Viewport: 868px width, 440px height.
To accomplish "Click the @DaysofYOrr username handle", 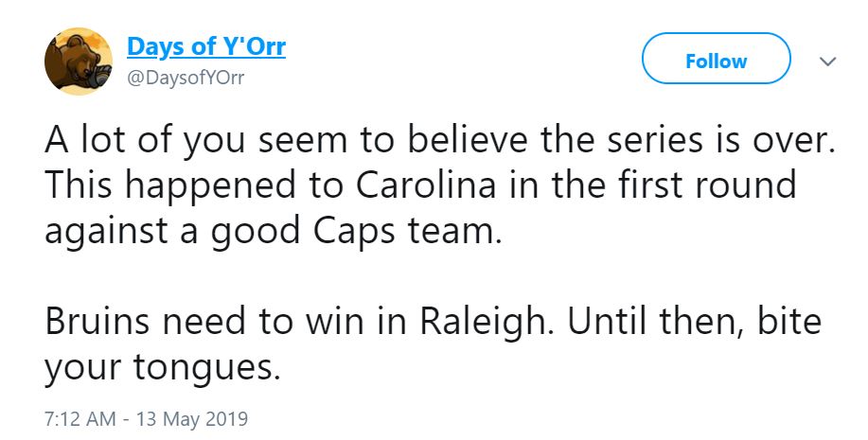I will (186, 78).
